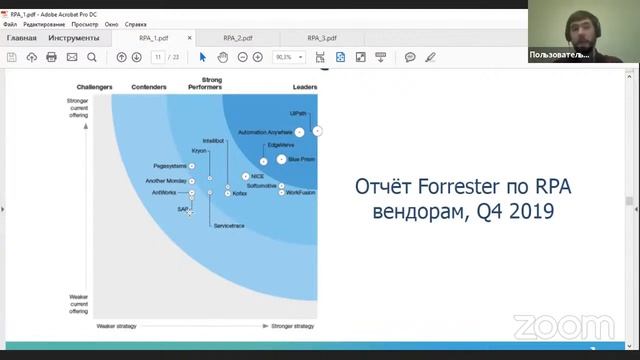The width and height of the screenshot is (640, 360).
Task: Zoom in with plus button
Action: tap(258, 57)
